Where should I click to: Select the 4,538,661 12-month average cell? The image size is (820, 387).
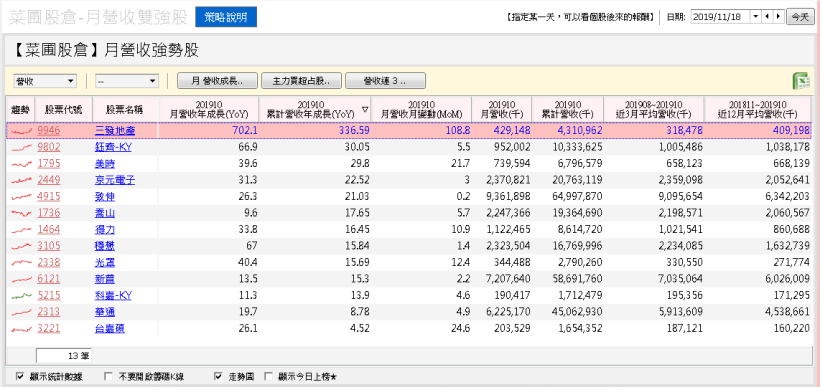[758, 312]
